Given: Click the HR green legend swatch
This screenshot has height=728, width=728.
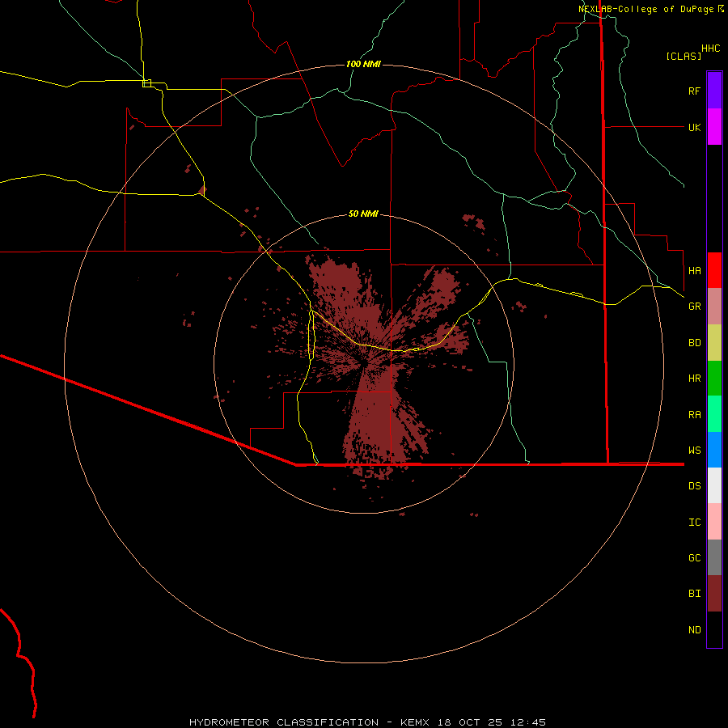Looking at the screenshot, I should [714, 379].
